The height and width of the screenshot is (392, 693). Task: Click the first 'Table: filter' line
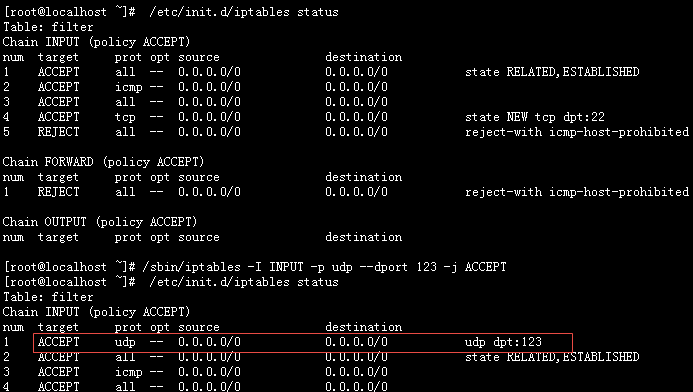coord(48,27)
